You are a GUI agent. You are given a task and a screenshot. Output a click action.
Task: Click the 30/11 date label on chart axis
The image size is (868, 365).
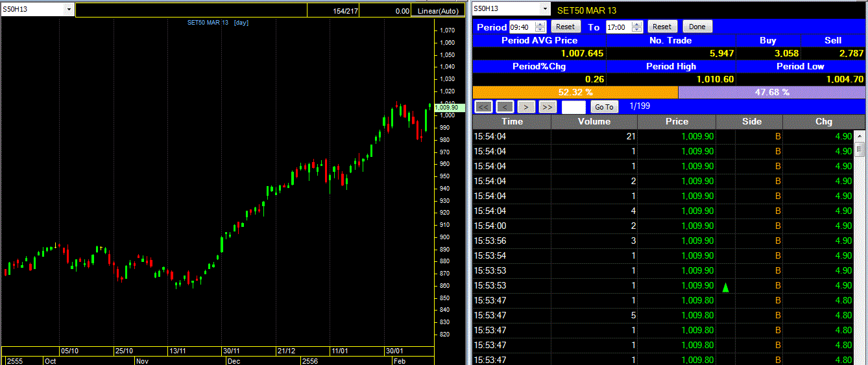(x=231, y=351)
